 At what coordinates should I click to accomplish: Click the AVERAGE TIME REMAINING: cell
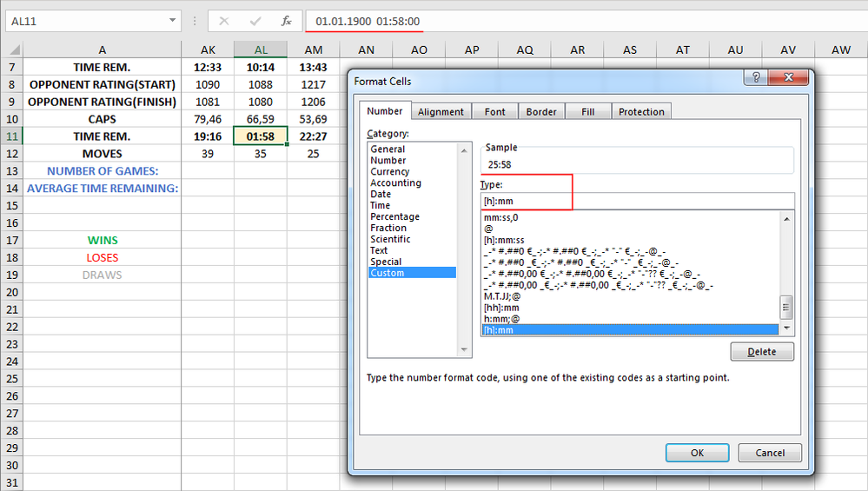(x=103, y=189)
